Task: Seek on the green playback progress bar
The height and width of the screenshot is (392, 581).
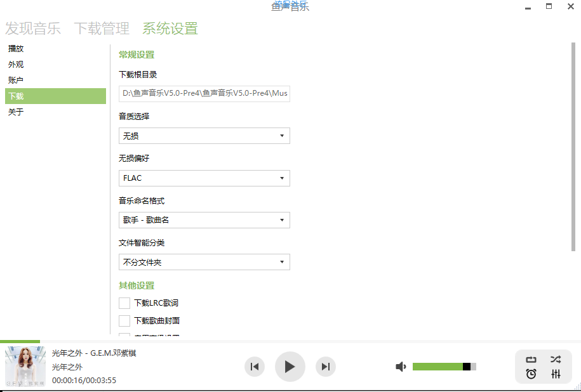Action: (20, 341)
